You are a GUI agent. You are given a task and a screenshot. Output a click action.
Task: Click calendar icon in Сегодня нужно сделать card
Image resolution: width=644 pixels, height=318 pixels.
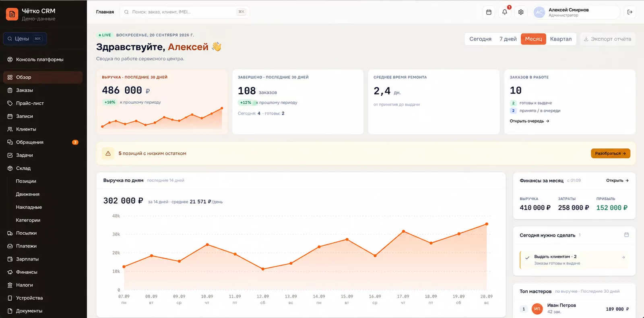point(626,235)
